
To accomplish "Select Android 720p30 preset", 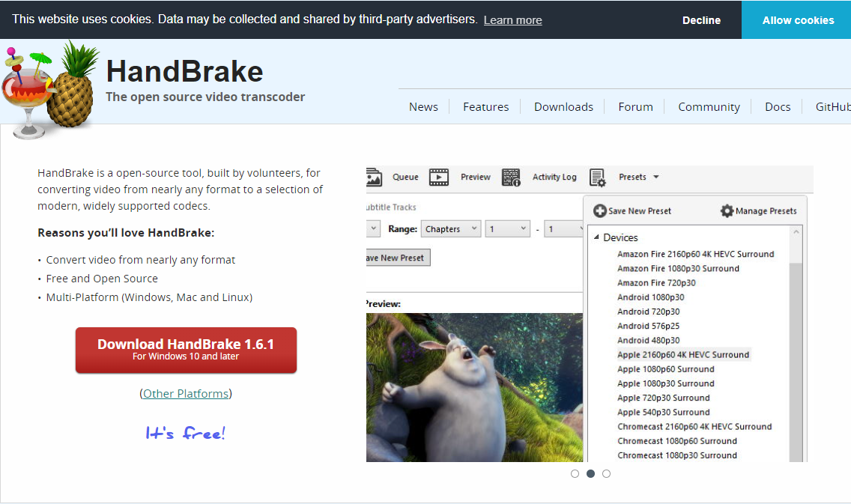I will click(x=648, y=312).
